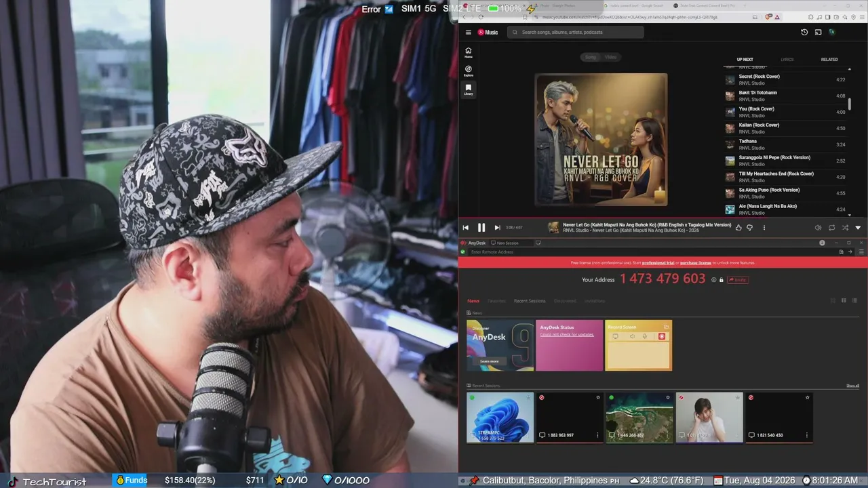This screenshot has height=488, width=868.
Task: Switch to Song mode
Action: (591, 57)
